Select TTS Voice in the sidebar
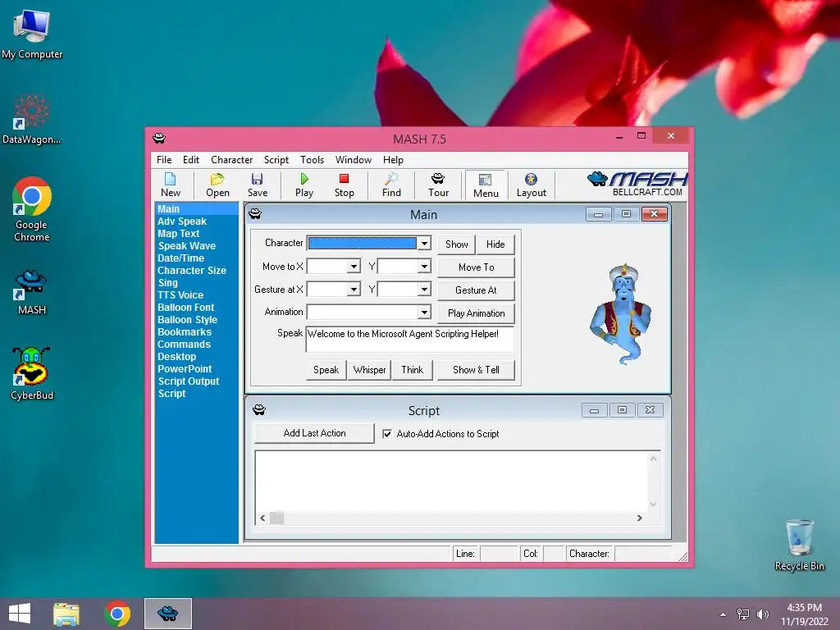Screen dimensions: 840x630 (180, 295)
